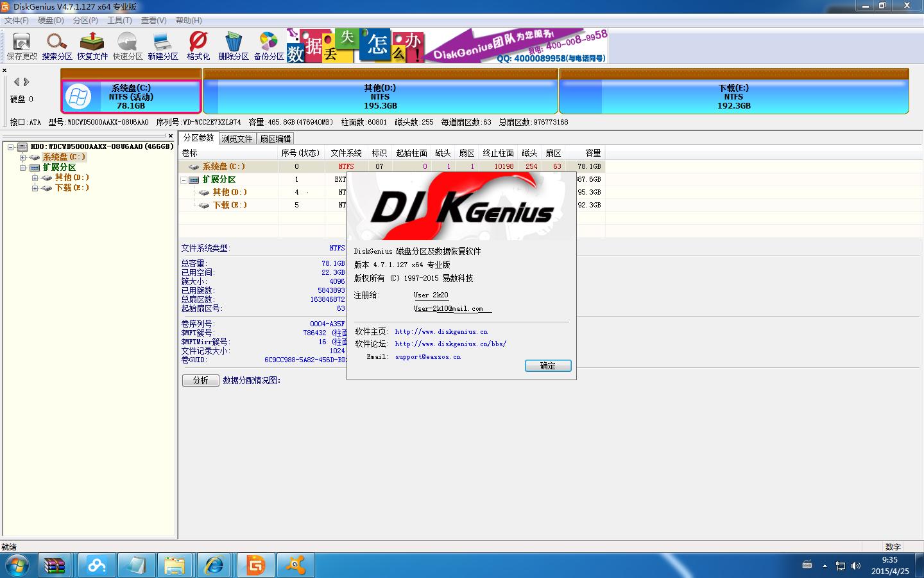Image resolution: width=924 pixels, height=578 pixels.
Task: Click the 快速分区 quick partition icon
Action: click(128, 46)
